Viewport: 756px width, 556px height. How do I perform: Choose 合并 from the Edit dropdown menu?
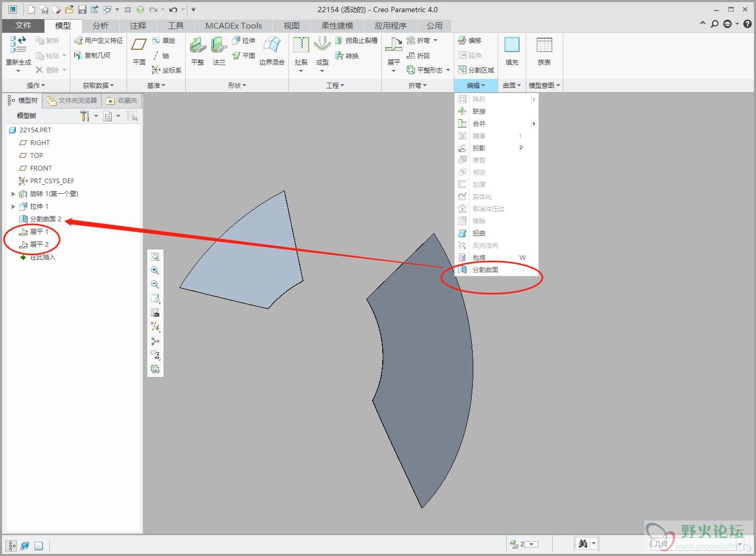click(496, 123)
